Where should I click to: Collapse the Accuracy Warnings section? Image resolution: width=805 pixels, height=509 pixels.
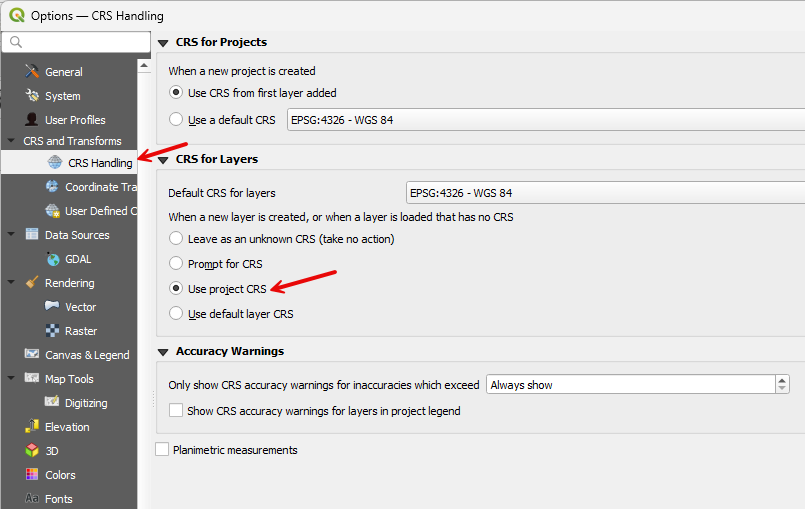pyautogui.click(x=163, y=352)
